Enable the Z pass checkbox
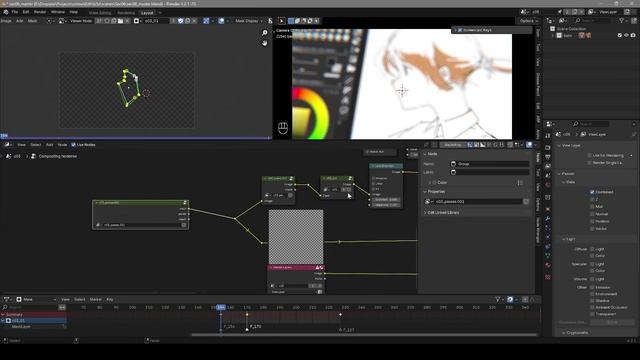The image size is (640, 360). (592, 199)
